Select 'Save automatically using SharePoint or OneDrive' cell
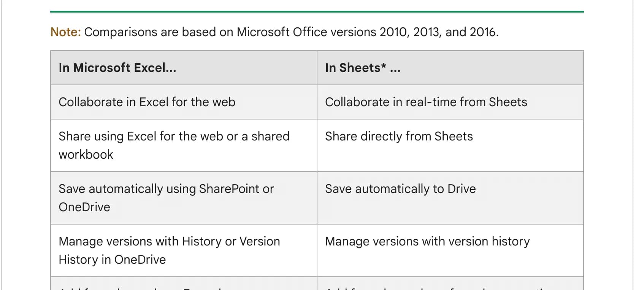Screen dimensions: 644x290 tap(184, 198)
